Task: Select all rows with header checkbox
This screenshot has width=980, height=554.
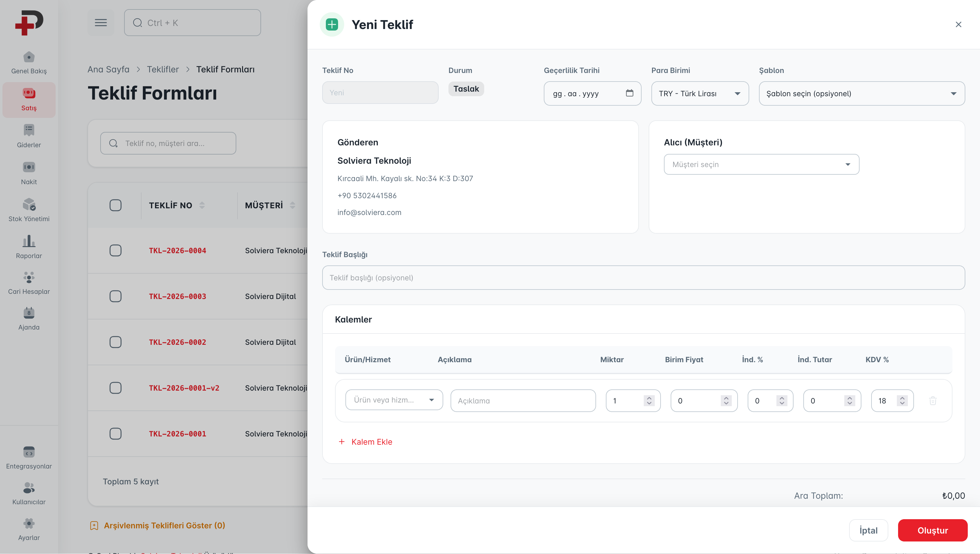Action: (x=115, y=206)
